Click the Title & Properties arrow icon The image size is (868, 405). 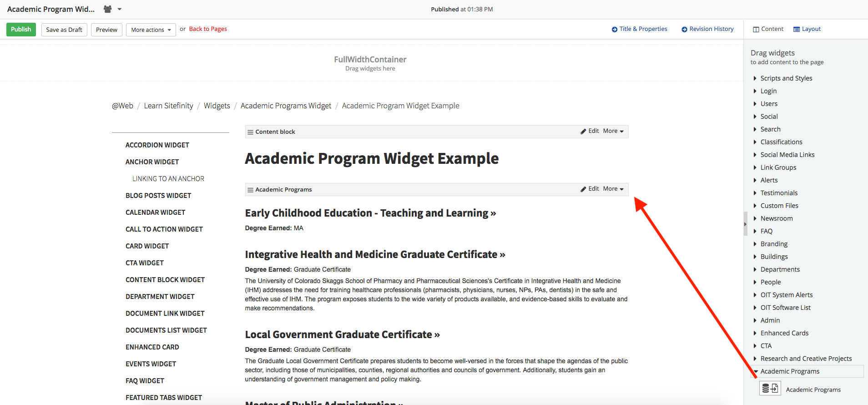615,29
